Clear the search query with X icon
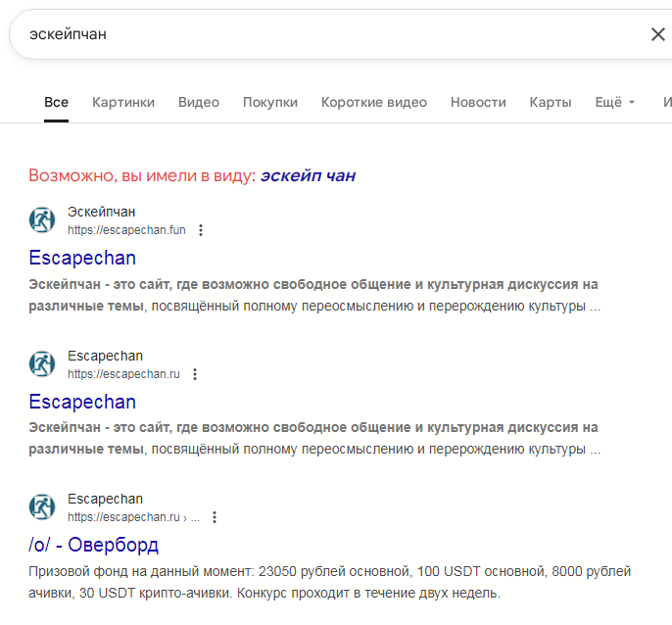Screen dimensions: 672x625 click(657, 34)
